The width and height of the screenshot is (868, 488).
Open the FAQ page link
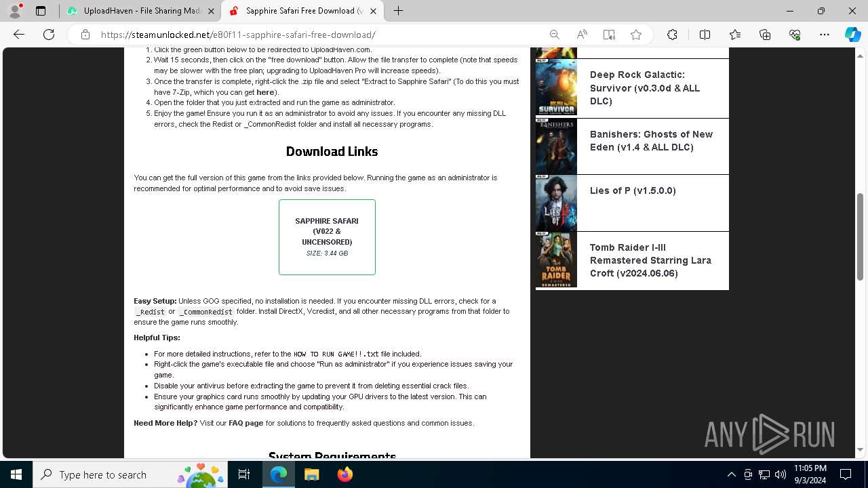click(245, 423)
